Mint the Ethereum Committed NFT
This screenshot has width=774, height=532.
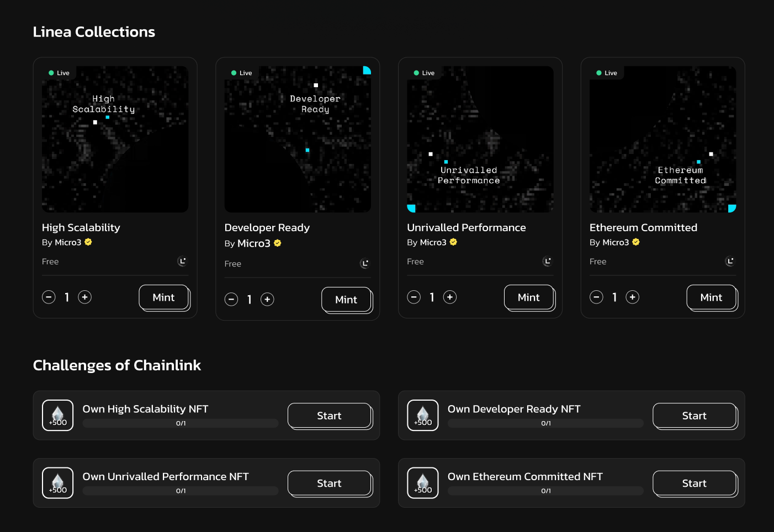(x=712, y=297)
